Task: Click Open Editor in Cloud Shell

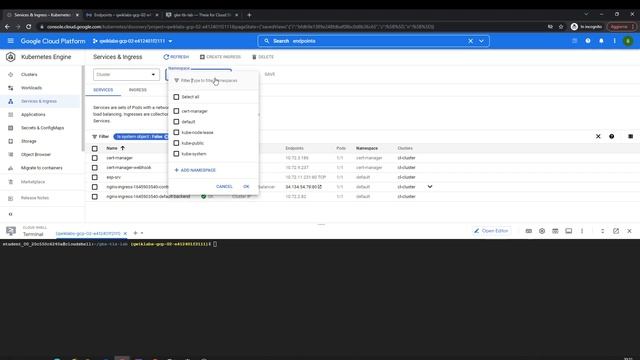Action: [491, 231]
